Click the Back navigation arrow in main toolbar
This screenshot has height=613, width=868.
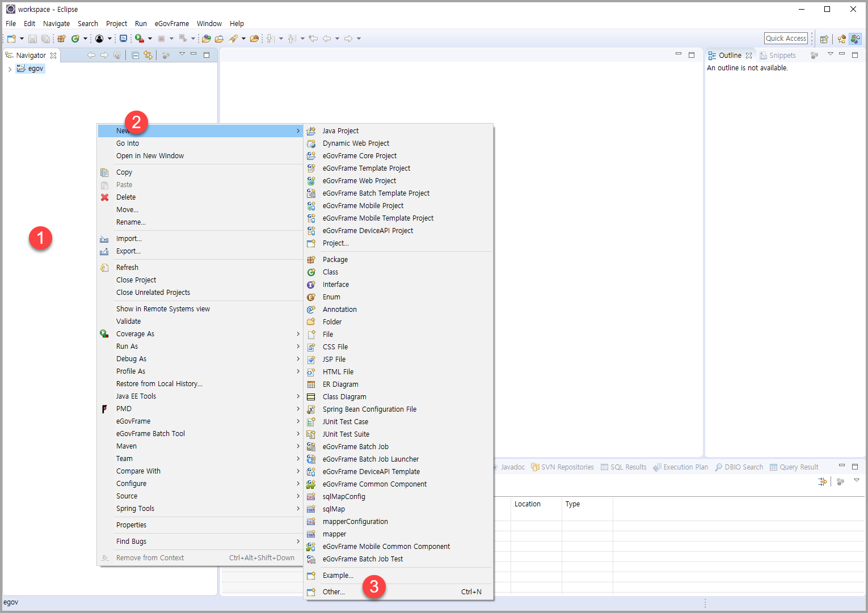pos(327,39)
